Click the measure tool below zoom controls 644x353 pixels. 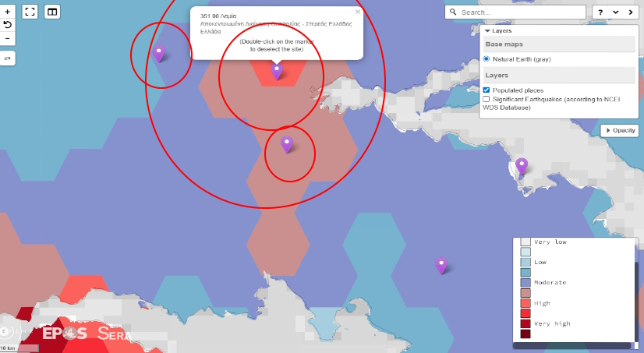point(8,58)
